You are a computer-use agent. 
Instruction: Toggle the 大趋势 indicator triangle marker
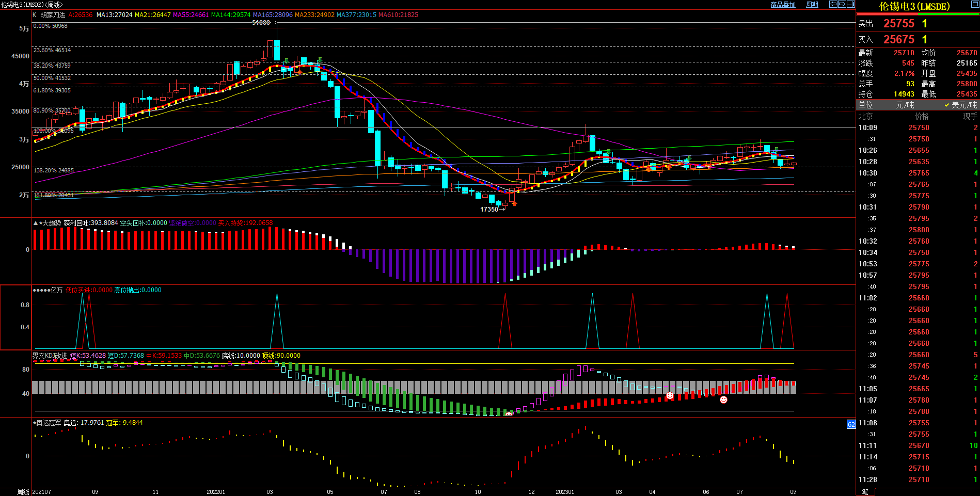click(x=36, y=223)
